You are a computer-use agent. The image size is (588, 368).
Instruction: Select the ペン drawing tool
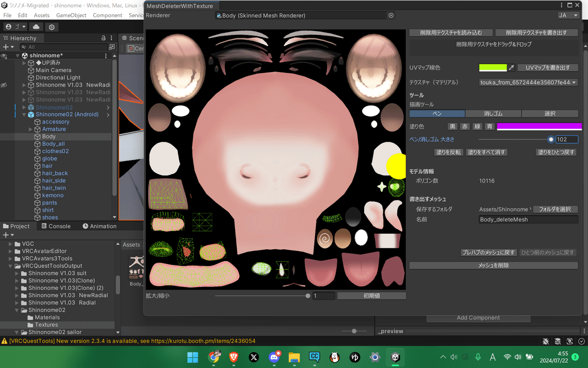[x=437, y=114]
